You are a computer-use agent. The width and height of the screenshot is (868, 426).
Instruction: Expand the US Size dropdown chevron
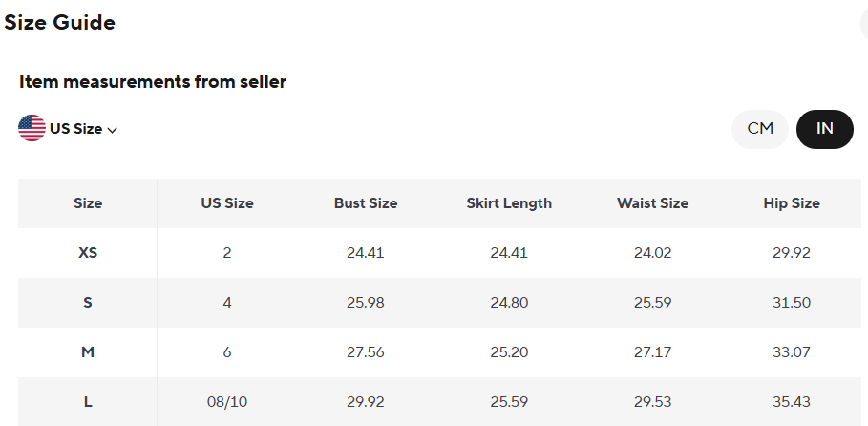(113, 130)
